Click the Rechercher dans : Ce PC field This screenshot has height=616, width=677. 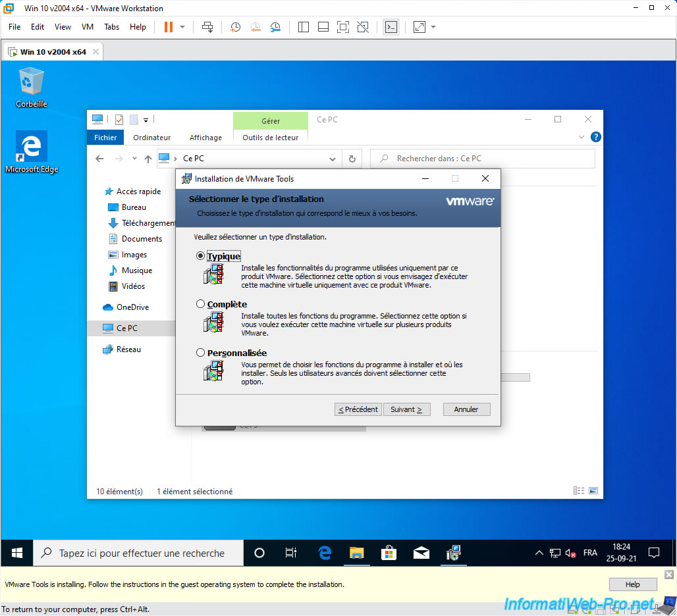coord(483,159)
